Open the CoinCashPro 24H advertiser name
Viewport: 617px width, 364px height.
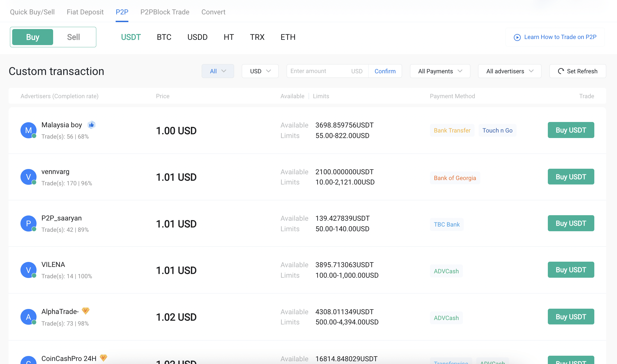coord(69,358)
